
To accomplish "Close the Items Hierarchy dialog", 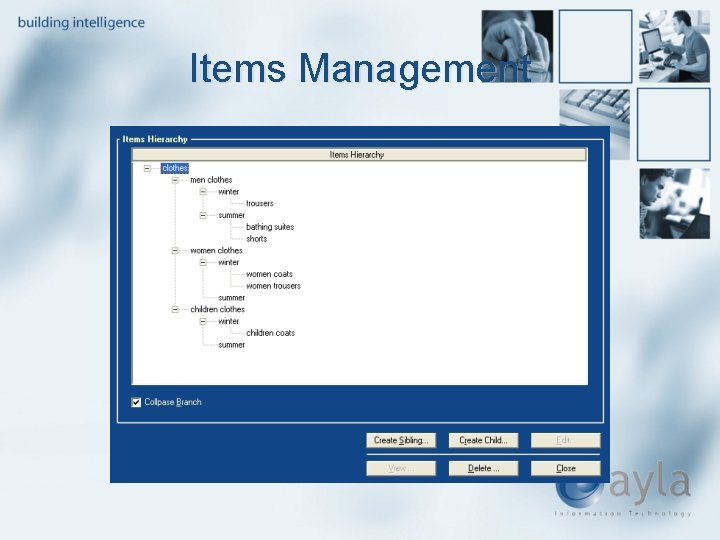I will click(566, 468).
